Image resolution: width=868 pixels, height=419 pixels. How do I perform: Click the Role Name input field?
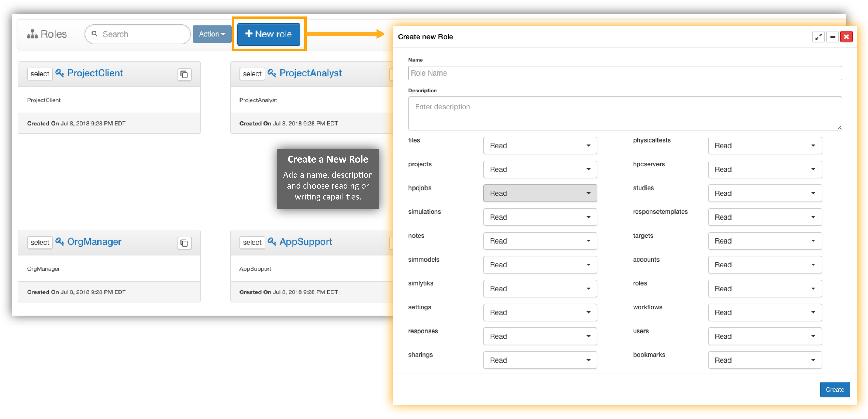(x=625, y=73)
